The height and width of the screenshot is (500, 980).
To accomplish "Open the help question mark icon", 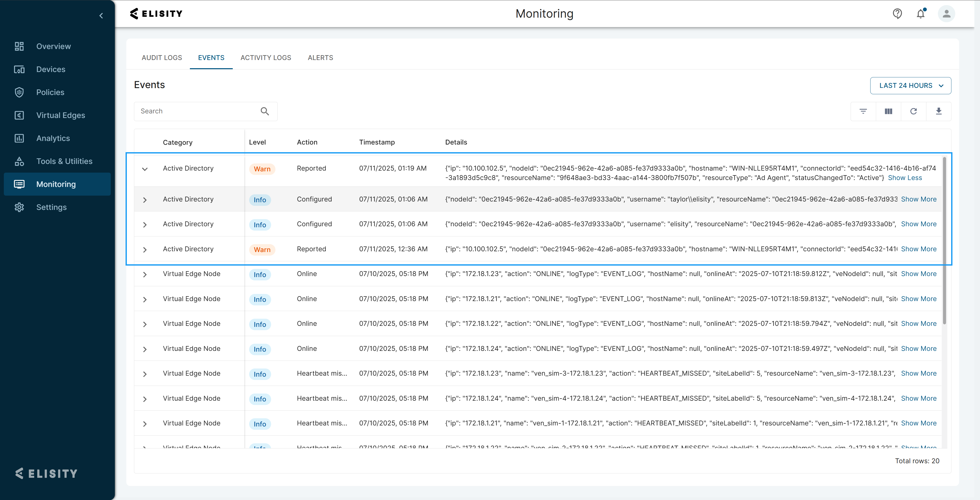I will pos(898,14).
